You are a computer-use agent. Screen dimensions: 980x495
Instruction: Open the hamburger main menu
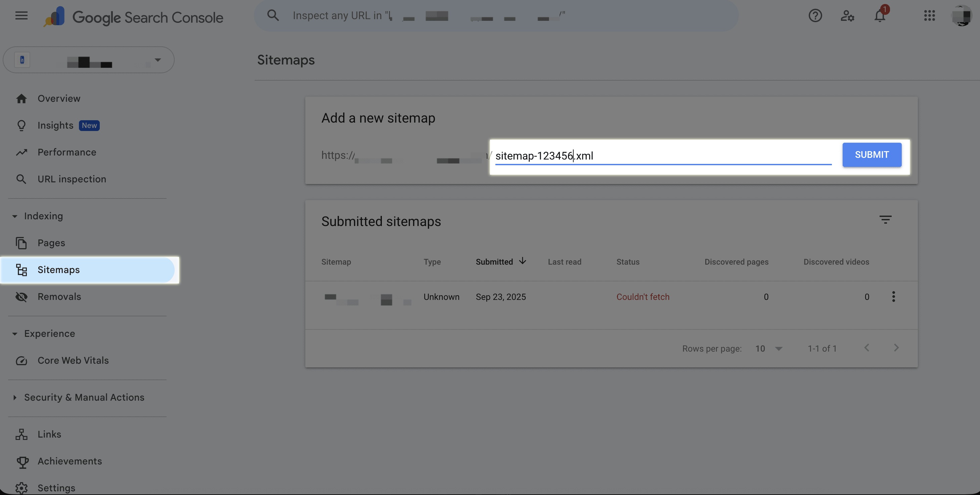tap(21, 15)
